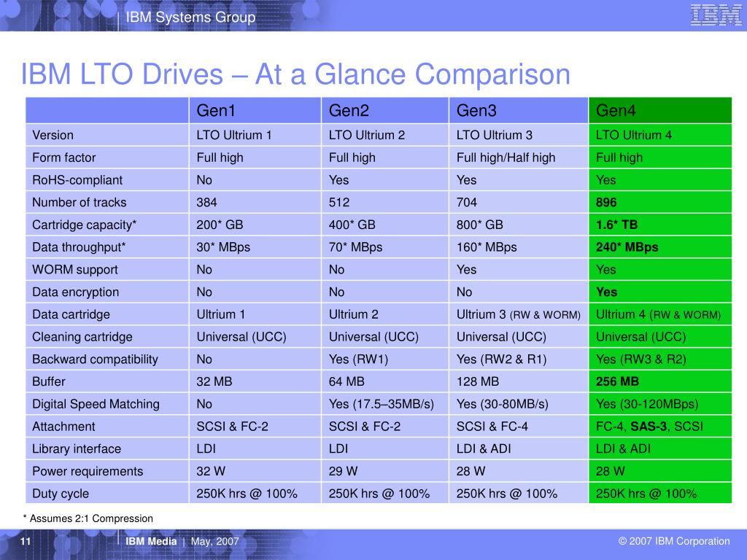Image resolution: width=747 pixels, height=560 pixels.
Task: Click the 'Digital Speed Matching' row label
Action: point(96,404)
